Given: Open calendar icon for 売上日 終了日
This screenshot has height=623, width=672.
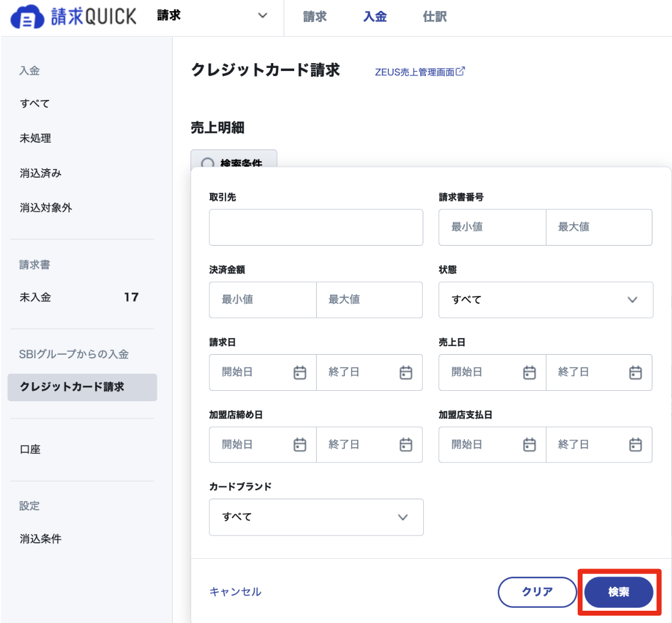Looking at the screenshot, I should pos(635,372).
